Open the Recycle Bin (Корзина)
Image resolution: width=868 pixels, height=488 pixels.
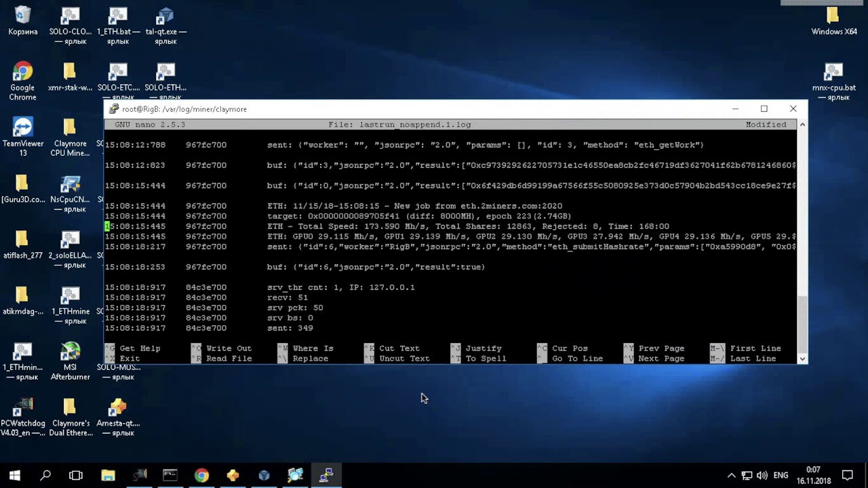tap(22, 16)
